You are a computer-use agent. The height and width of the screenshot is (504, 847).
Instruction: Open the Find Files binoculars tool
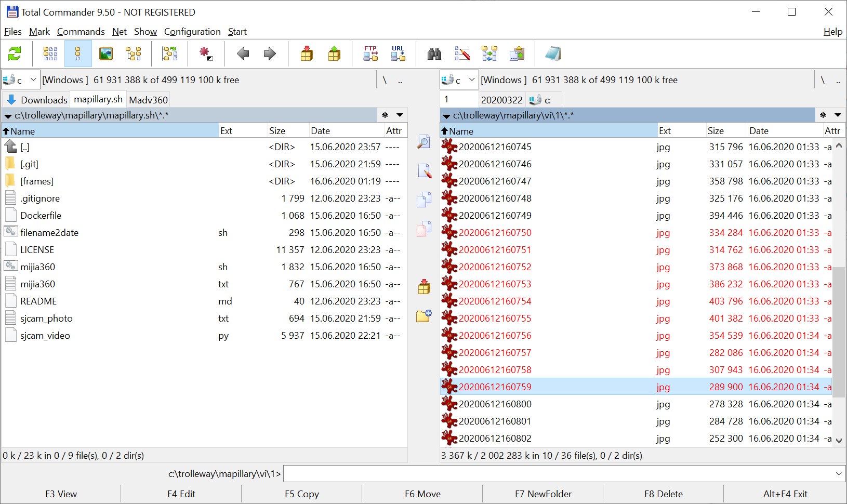click(x=434, y=54)
